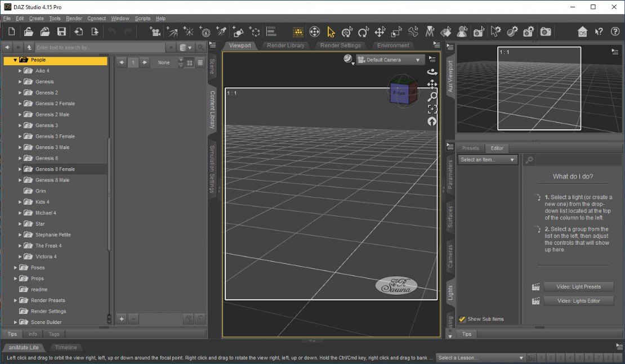Select the Surface Selection tool
This screenshot has height=364, width=625.
[x=446, y=32]
